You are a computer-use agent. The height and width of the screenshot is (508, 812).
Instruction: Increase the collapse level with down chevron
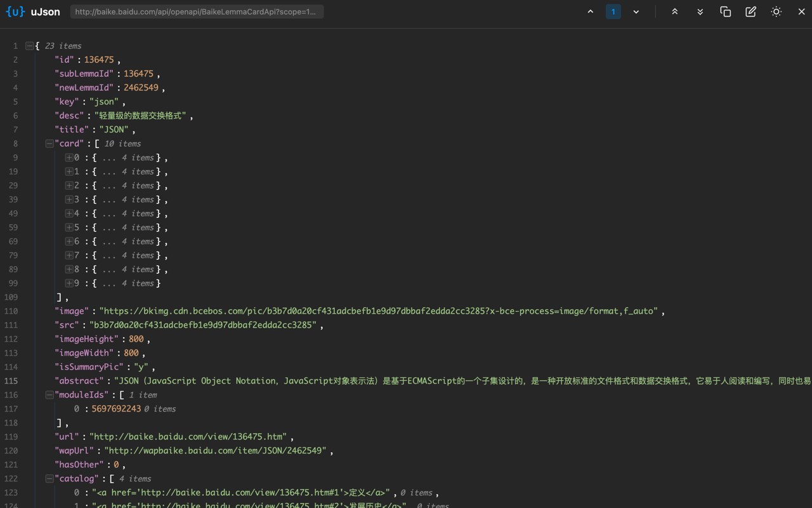click(636, 11)
